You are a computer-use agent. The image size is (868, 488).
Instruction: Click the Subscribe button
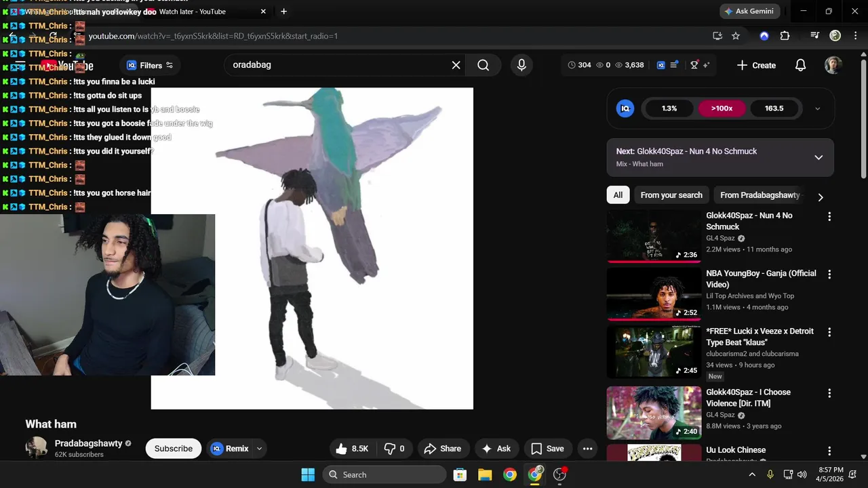tap(174, 449)
